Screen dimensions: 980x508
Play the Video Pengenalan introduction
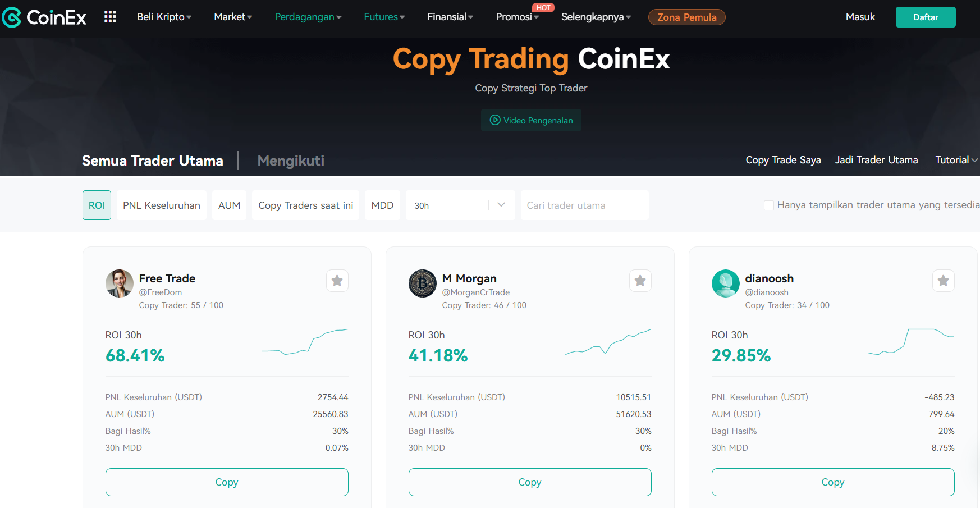[530, 120]
